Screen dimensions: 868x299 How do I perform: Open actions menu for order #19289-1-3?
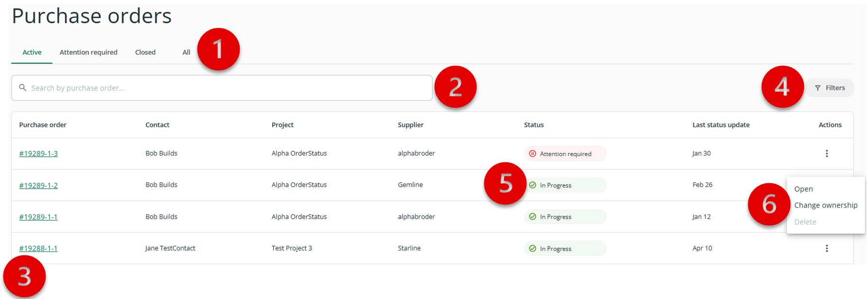click(827, 154)
